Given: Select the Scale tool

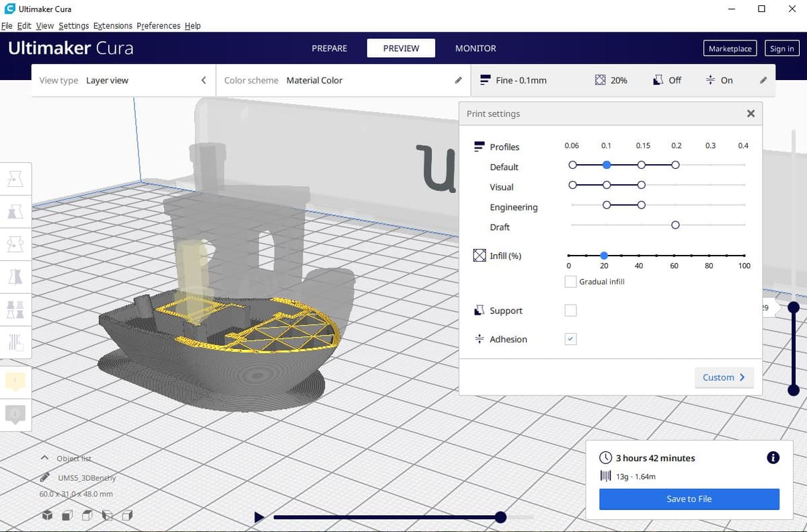Looking at the screenshot, I should 15,211.
